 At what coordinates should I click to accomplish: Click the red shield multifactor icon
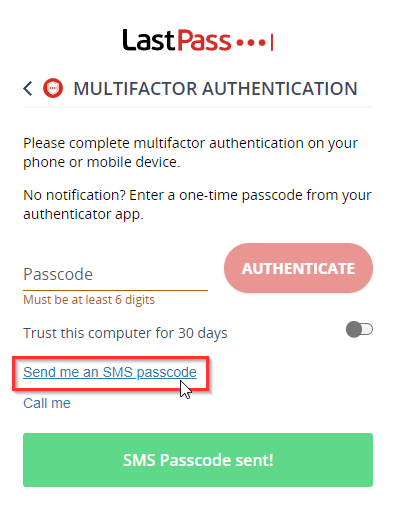pyautogui.click(x=53, y=88)
